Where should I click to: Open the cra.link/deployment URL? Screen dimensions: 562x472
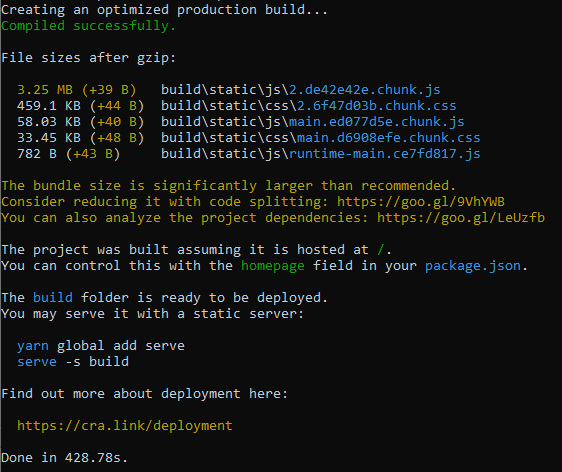click(125, 426)
